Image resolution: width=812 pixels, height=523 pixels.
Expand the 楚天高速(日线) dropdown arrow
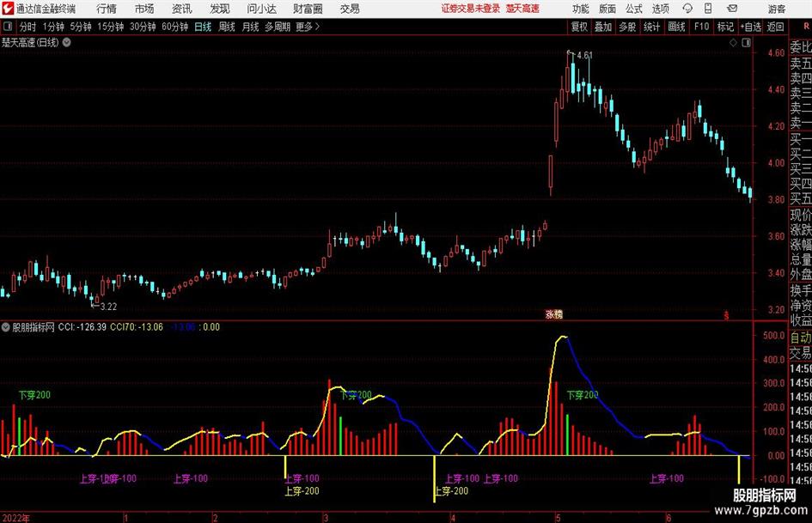coord(67,42)
